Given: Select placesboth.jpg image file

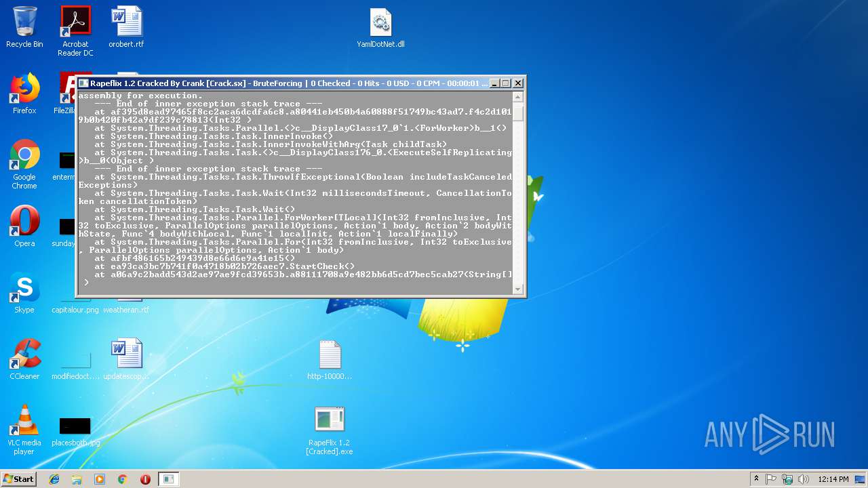Looking at the screenshot, I should [75, 431].
